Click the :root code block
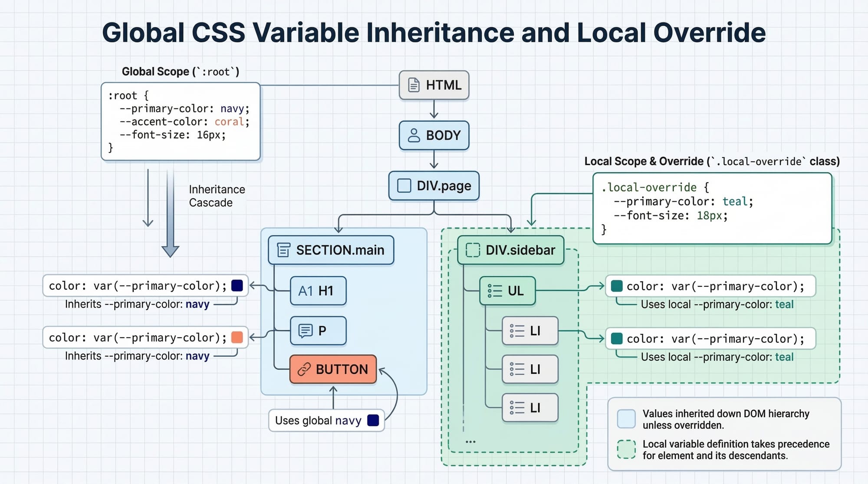The height and width of the screenshot is (484, 868). tap(181, 121)
